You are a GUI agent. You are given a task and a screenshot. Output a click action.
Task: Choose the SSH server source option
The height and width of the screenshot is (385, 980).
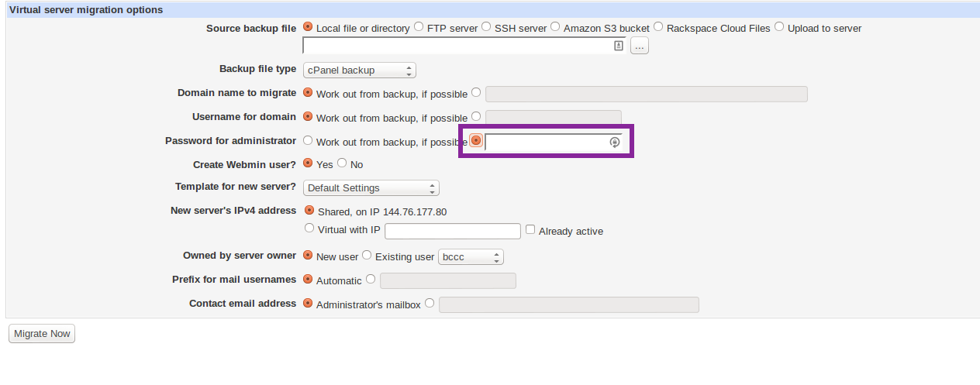click(x=487, y=27)
